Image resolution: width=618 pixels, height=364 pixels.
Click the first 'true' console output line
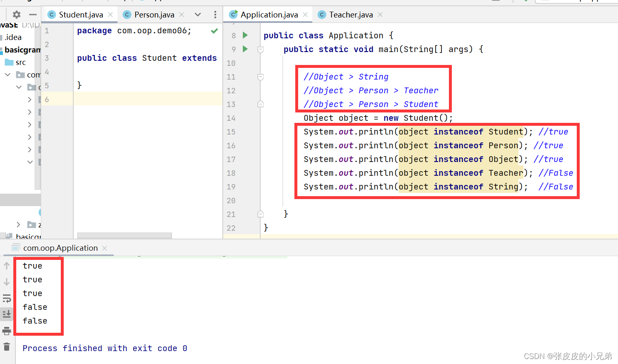32,266
